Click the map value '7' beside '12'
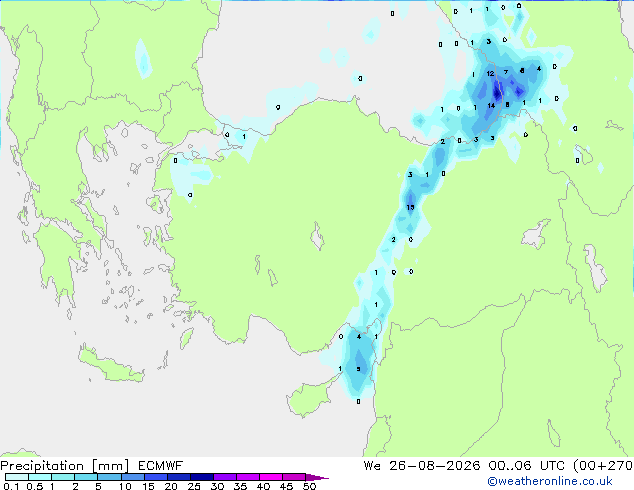The image size is (634, 490). [506, 72]
